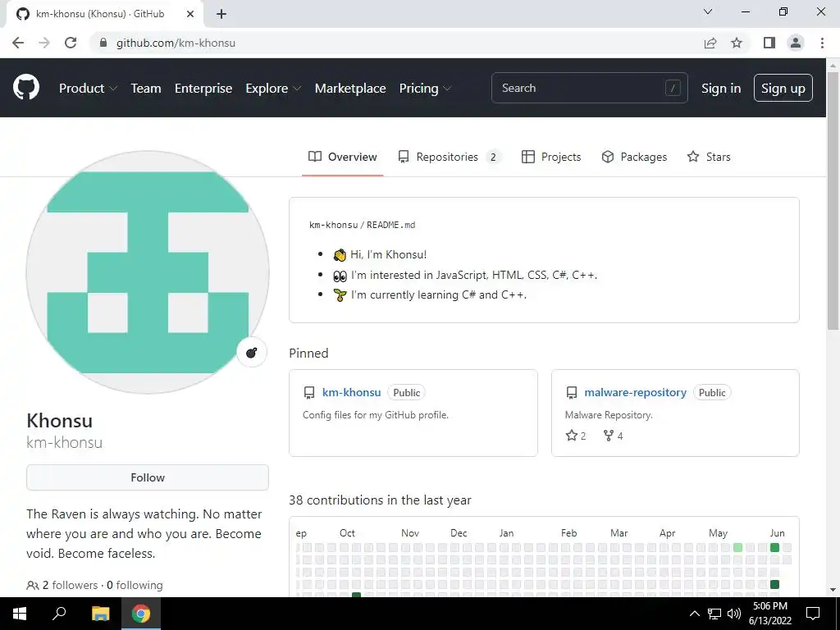Share this page via share icon

[x=710, y=43]
